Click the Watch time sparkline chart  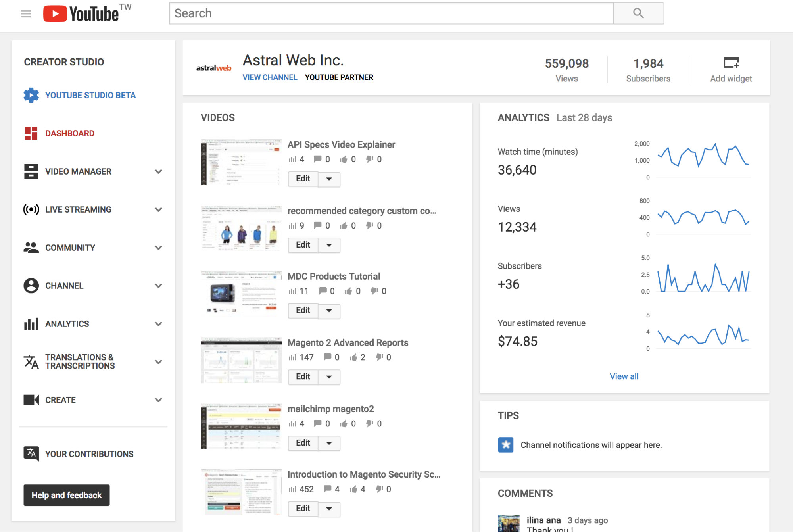click(703, 156)
